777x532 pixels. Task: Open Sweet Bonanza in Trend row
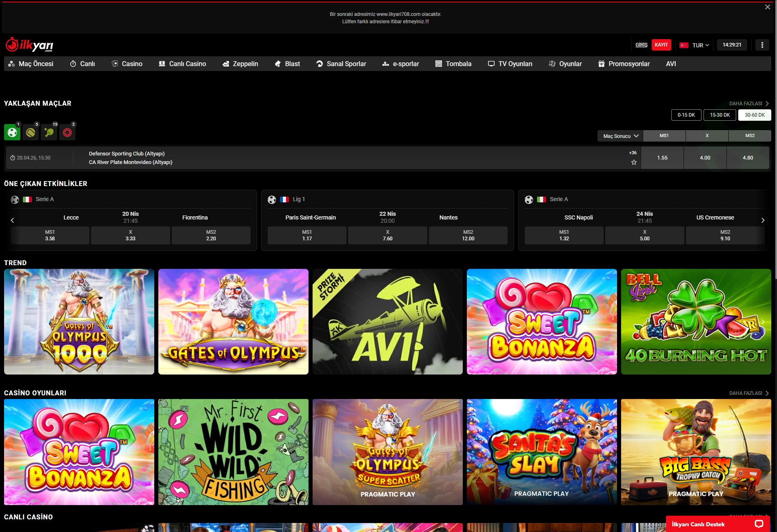[542, 321]
